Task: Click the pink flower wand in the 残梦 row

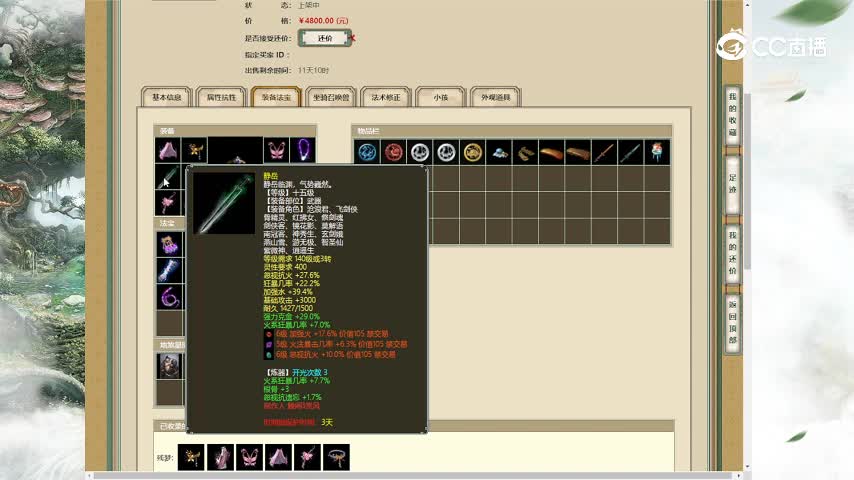Action: pos(307,457)
